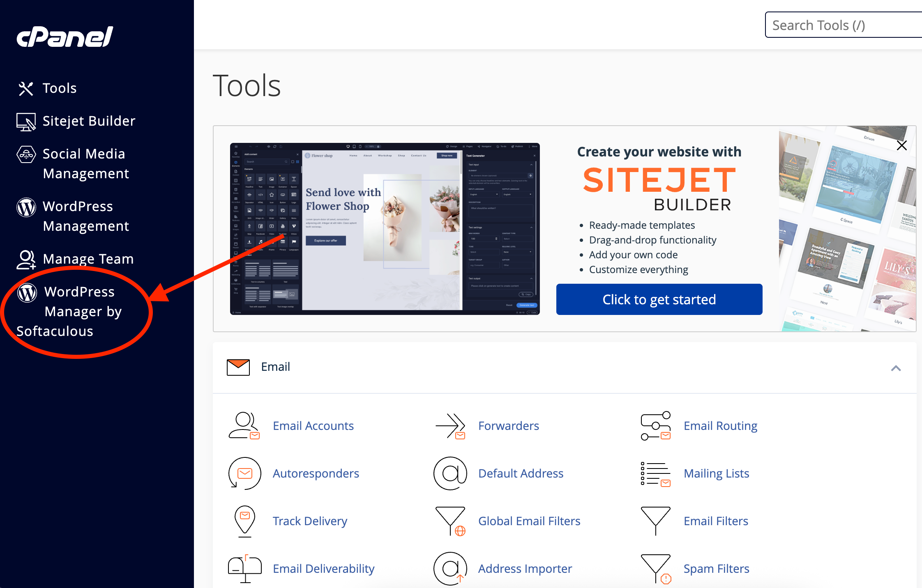Focus the Search Tools input field

(x=844, y=25)
